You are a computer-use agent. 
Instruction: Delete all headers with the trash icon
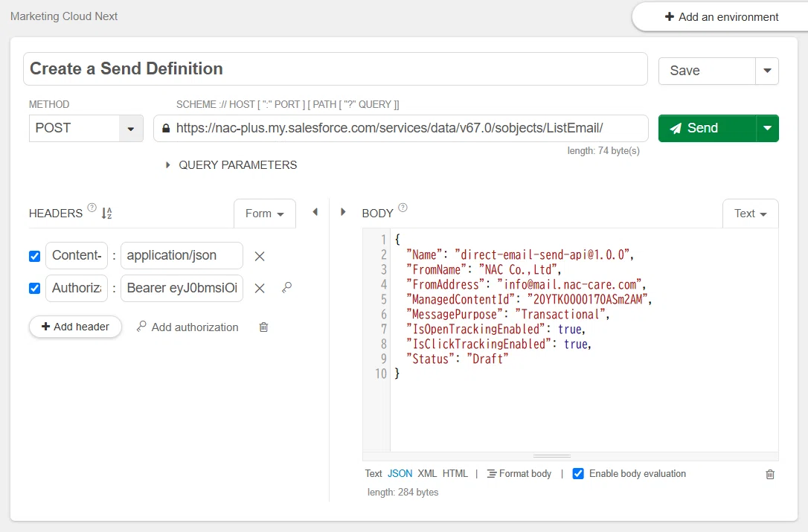(264, 327)
